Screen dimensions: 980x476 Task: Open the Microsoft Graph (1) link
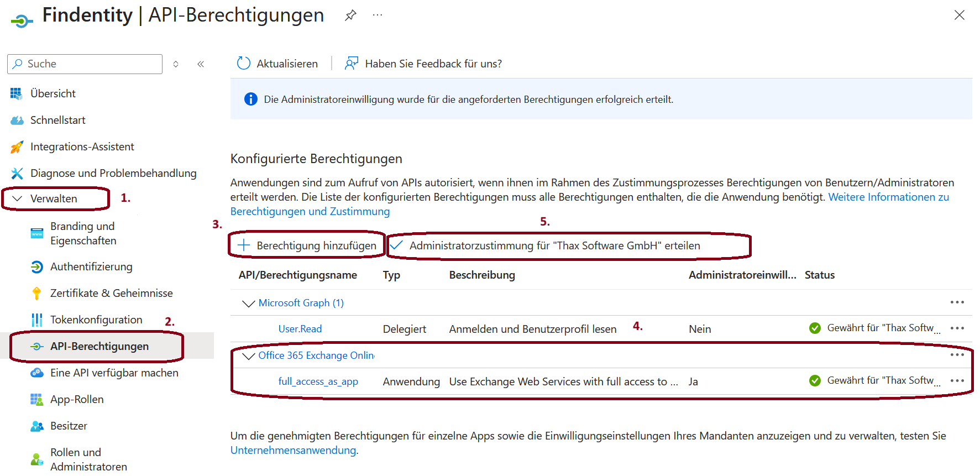tap(301, 303)
